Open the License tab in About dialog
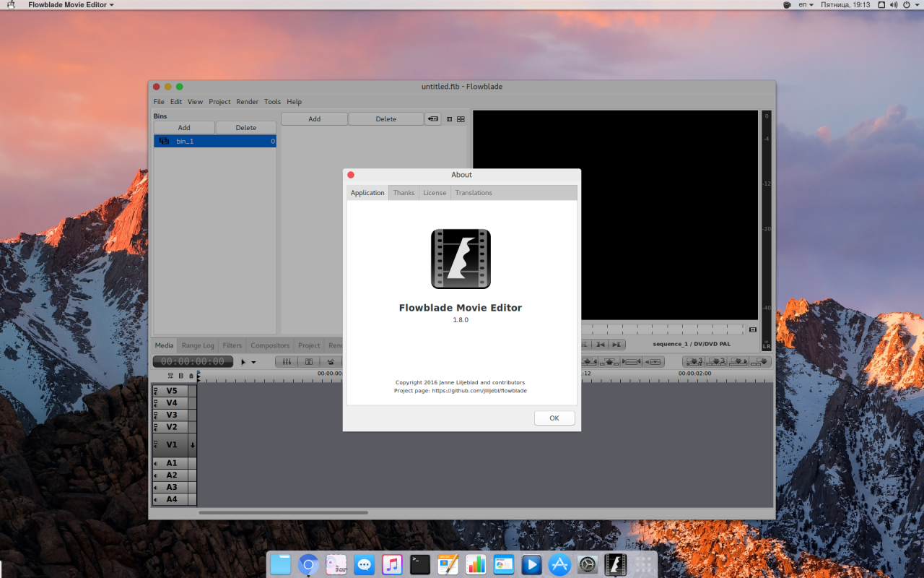924x578 pixels. click(x=435, y=193)
